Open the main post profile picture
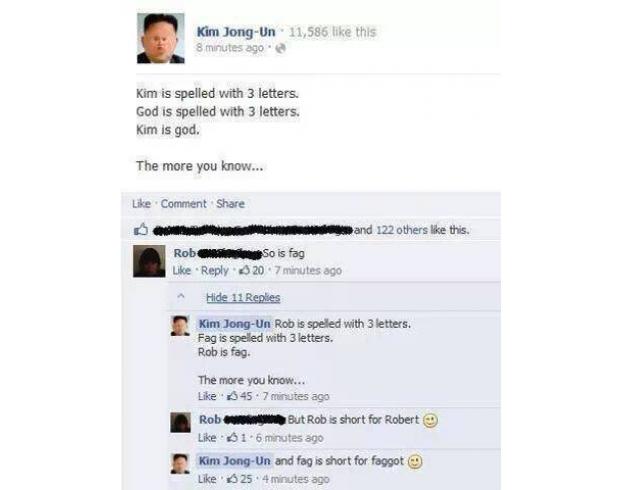Image resolution: width=620 pixels, height=490 pixels. [161, 38]
